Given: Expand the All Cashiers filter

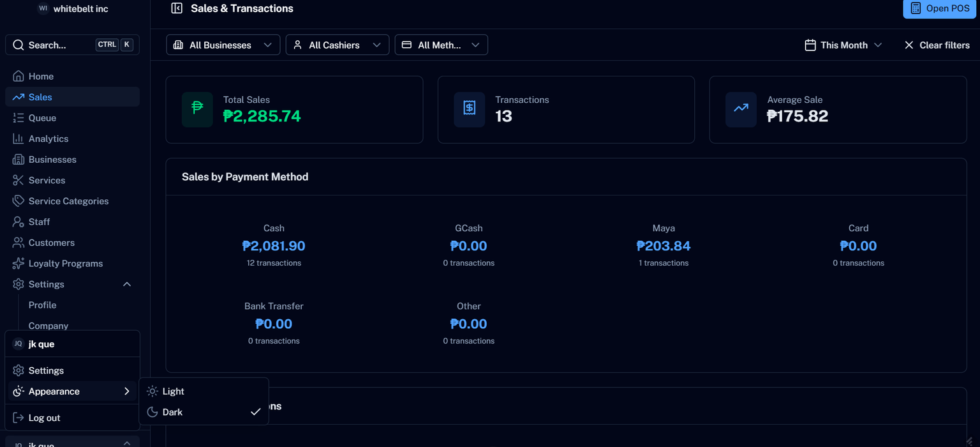Looking at the screenshot, I should point(337,45).
